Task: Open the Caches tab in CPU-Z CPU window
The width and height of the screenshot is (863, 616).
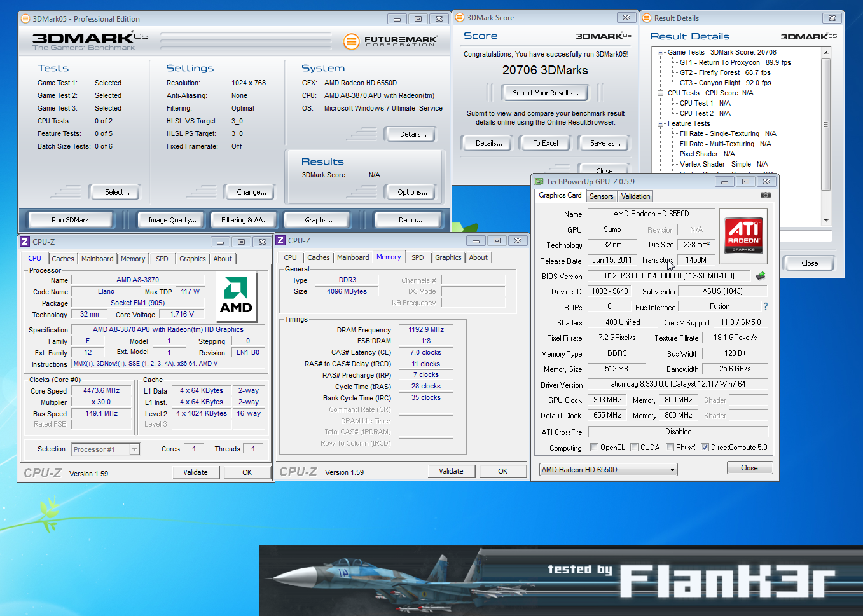Action: [63, 259]
